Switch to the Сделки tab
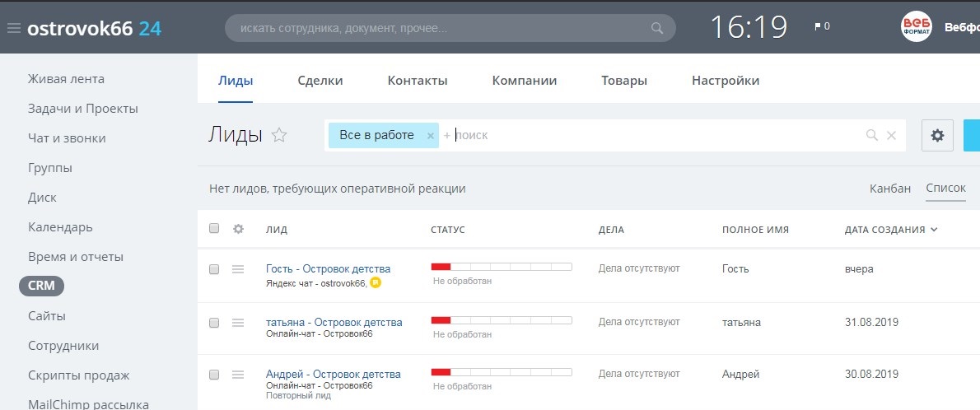Image resolution: width=980 pixels, height=410 pixels. click(x=320, y=81)
